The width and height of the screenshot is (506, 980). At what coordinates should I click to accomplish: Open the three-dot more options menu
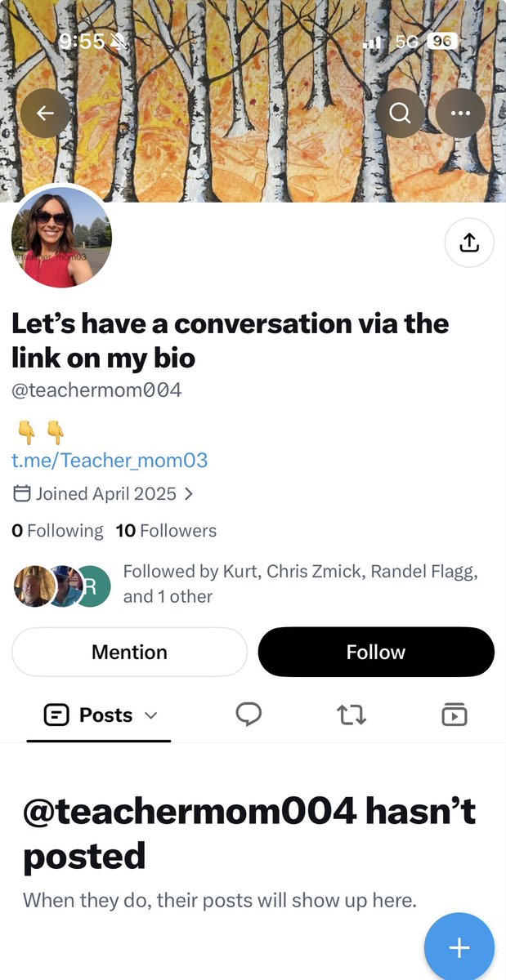coord(460,112)
